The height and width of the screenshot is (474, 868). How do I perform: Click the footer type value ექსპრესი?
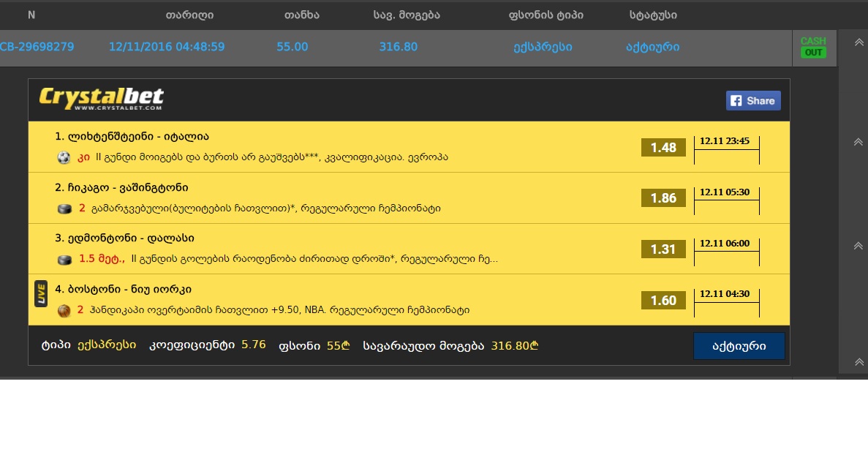click(x=107, y=345)
